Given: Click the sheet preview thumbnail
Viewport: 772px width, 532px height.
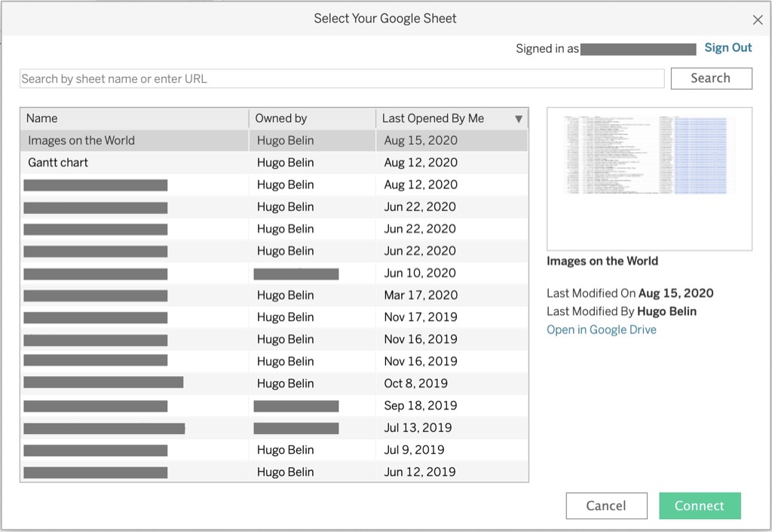Looking at the screenshot, I should pyautogui.click(x=649, y=179).
